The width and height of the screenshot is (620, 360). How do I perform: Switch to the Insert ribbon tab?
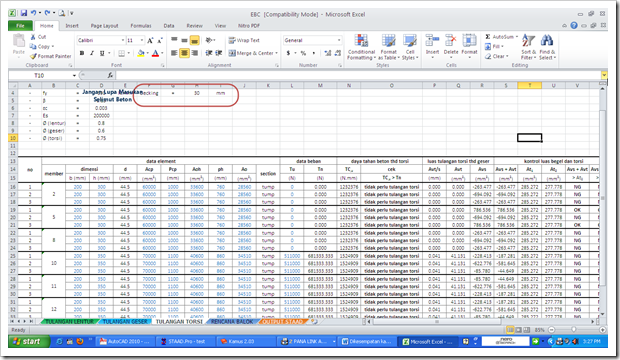[72, 26]
